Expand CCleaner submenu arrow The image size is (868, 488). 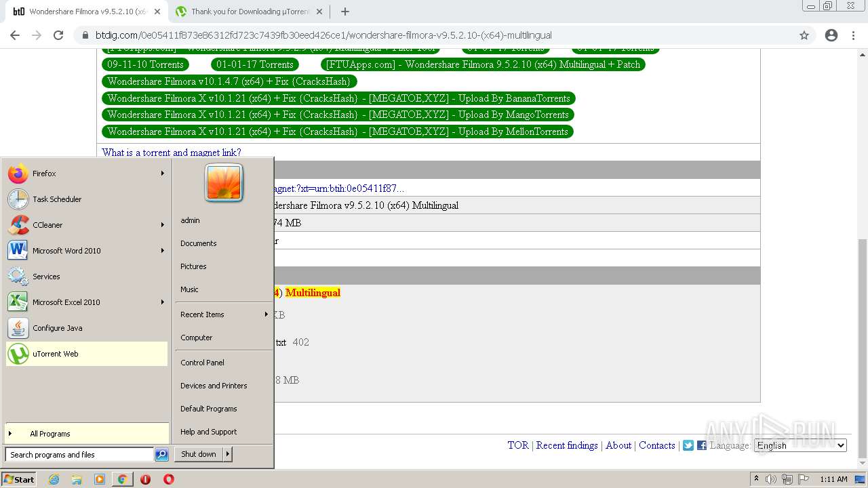click(x=162, y=225)
